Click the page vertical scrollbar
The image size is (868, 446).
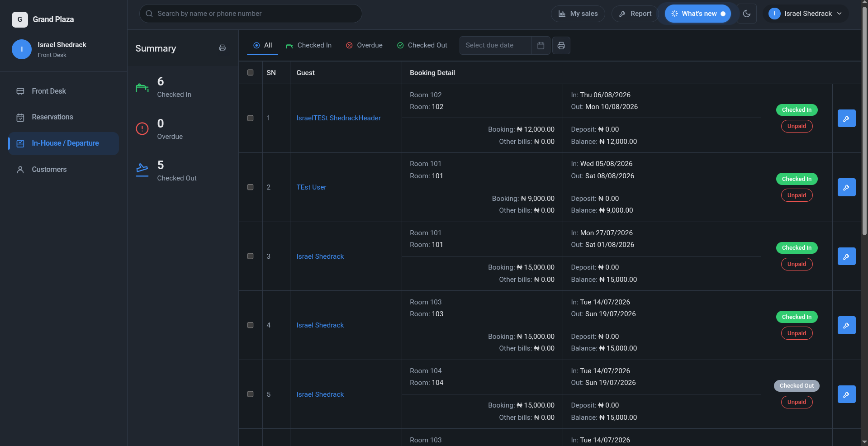864,122
